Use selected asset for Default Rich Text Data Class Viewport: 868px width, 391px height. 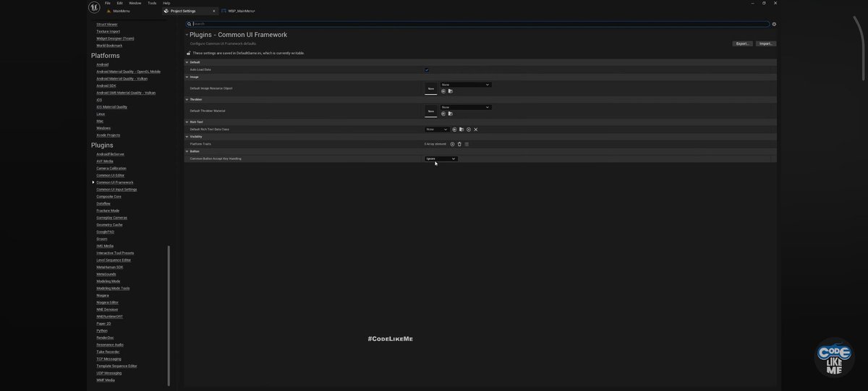point(454,130)
